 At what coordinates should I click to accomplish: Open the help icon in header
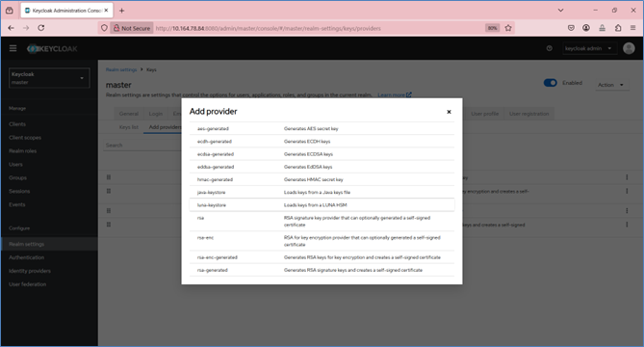[x=549, y=48]
